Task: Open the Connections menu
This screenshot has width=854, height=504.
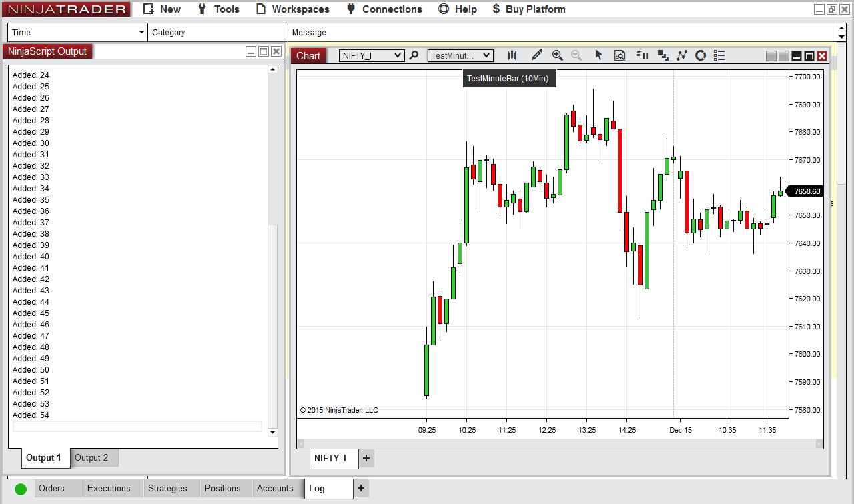Action: coord(384,9)
